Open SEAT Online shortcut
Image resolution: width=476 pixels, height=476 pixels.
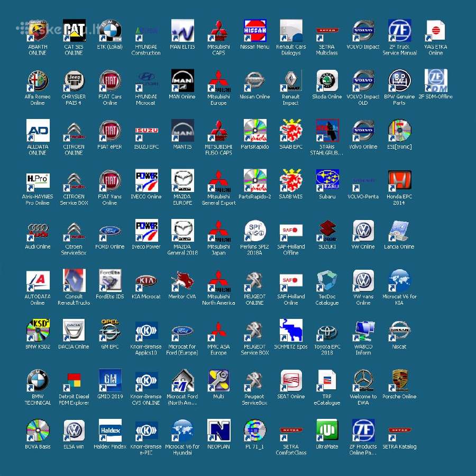tap(291, 380)
